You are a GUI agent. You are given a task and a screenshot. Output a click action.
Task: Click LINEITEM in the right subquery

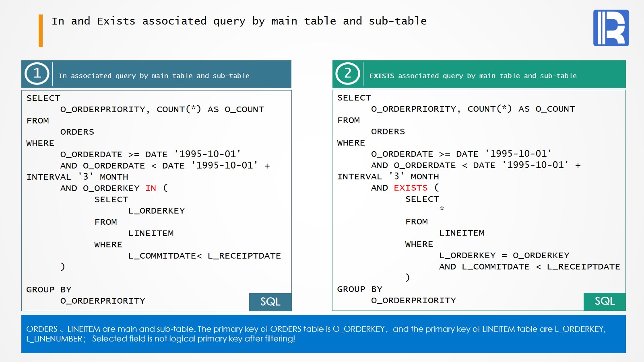tap(462, 233)
